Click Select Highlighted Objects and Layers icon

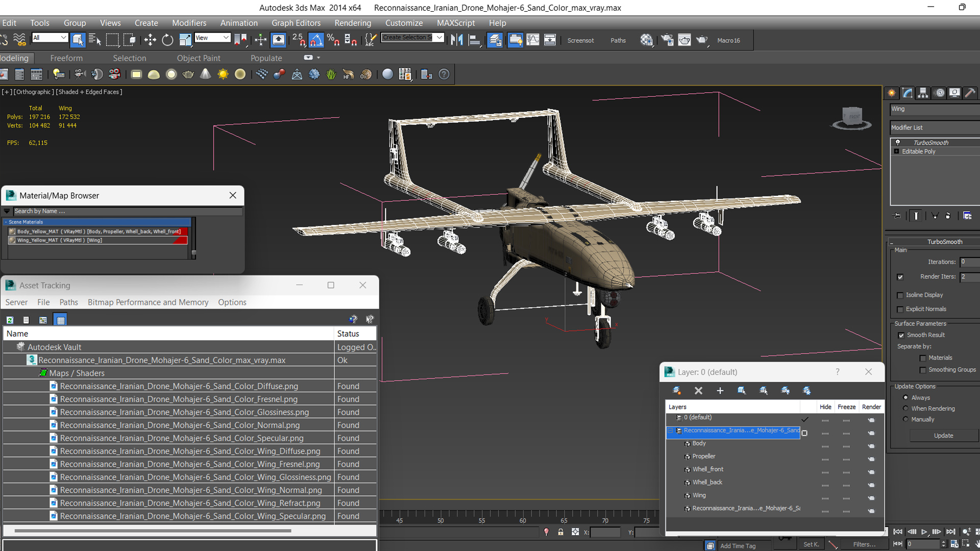742,390
